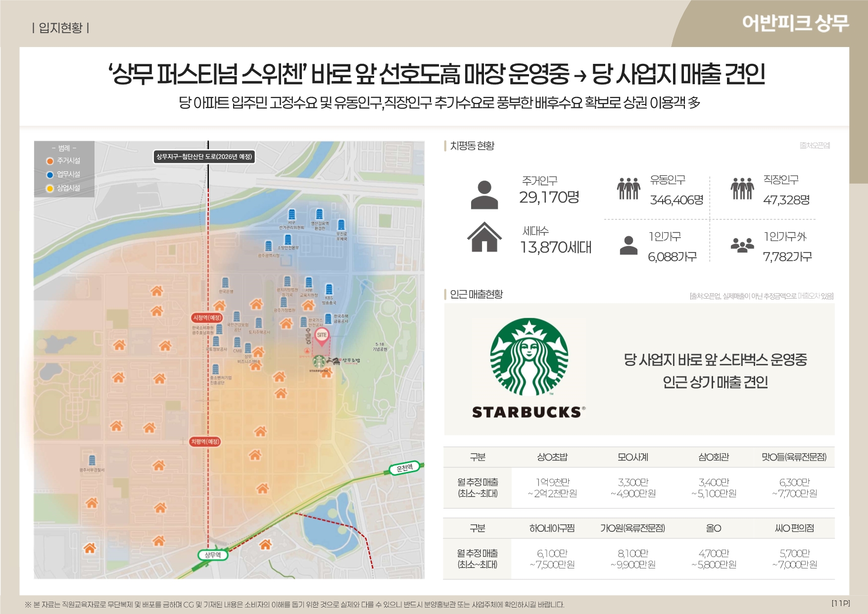Viewport: 868px width, 614px height.
Task: Click the large Starbucks siren logo
Action: coord(529,357)
